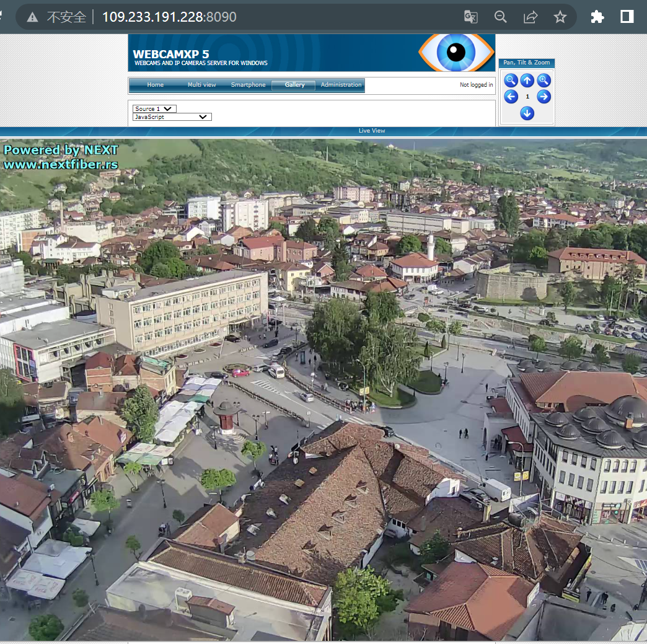Zoom in the camera with PTZ control
Image resolution: width=647 pixels, height=644 pixels.
(x=544, y=80)
